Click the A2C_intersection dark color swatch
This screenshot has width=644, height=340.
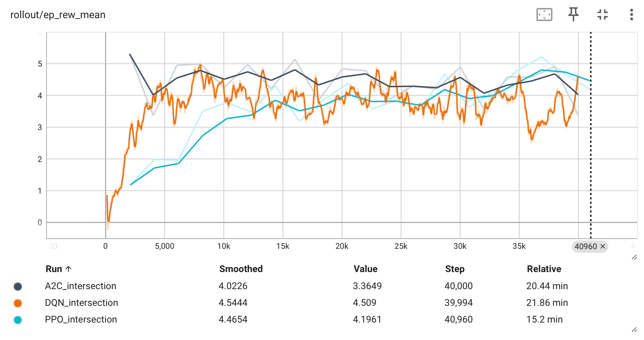click(18, 287)
